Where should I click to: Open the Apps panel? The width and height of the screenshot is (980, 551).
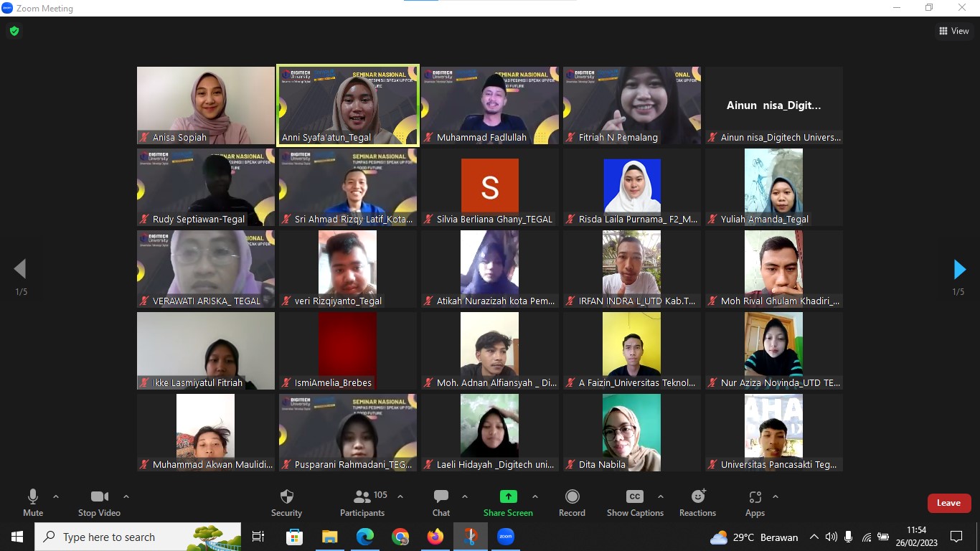pyautogui.click(x=755, y=502)
